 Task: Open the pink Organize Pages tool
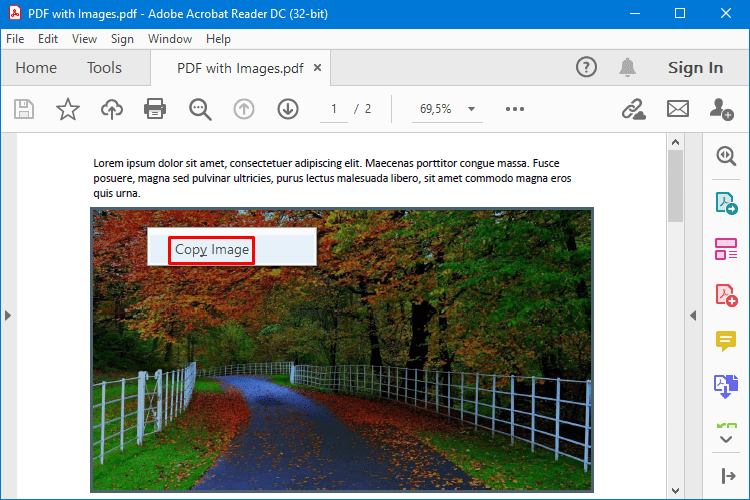point(726,249)
